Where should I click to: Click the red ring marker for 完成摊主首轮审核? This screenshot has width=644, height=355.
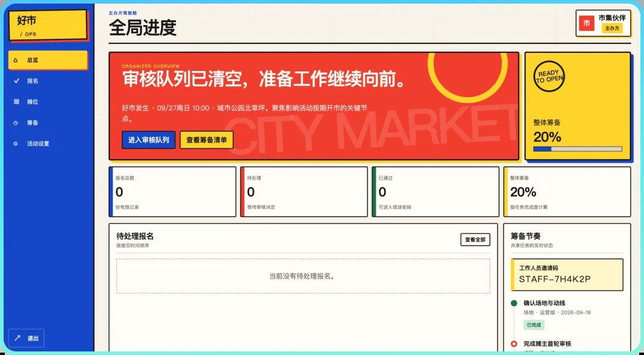pos(513,344)
